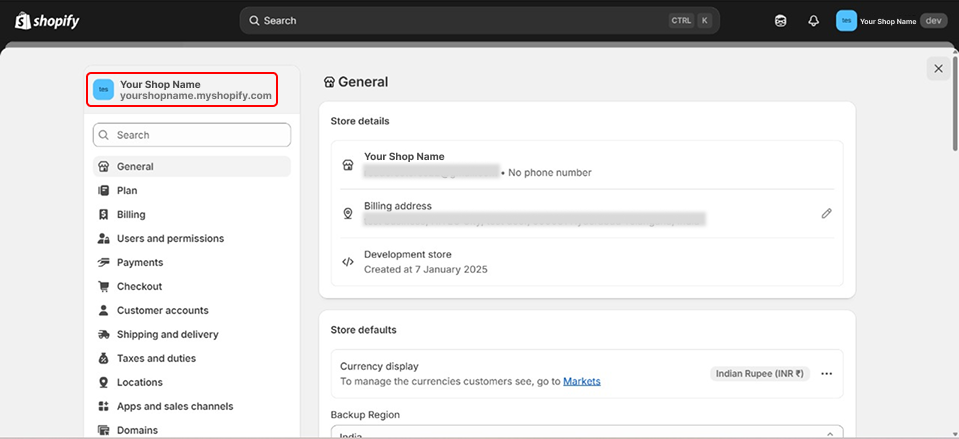The height and width of the screenshot is (439, 959).
Task: Select Plan in settings sidebar
Action: (127, 190)
